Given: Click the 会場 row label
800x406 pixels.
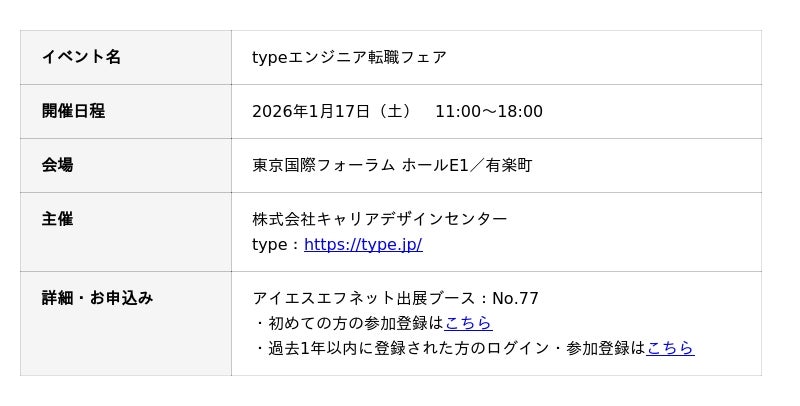Looking at the screenshot, I should [x=57, y=165].
